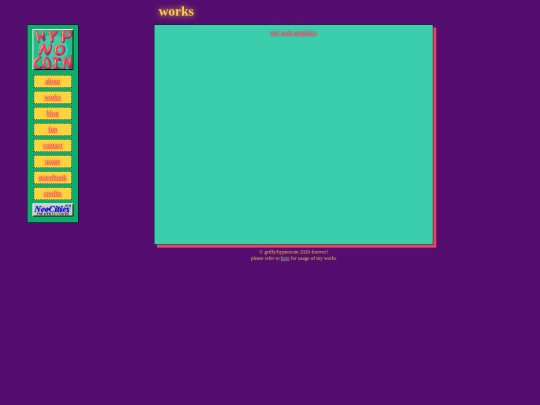Visit the fun page link
The image size is (540, 405).
tap(53, 129)
